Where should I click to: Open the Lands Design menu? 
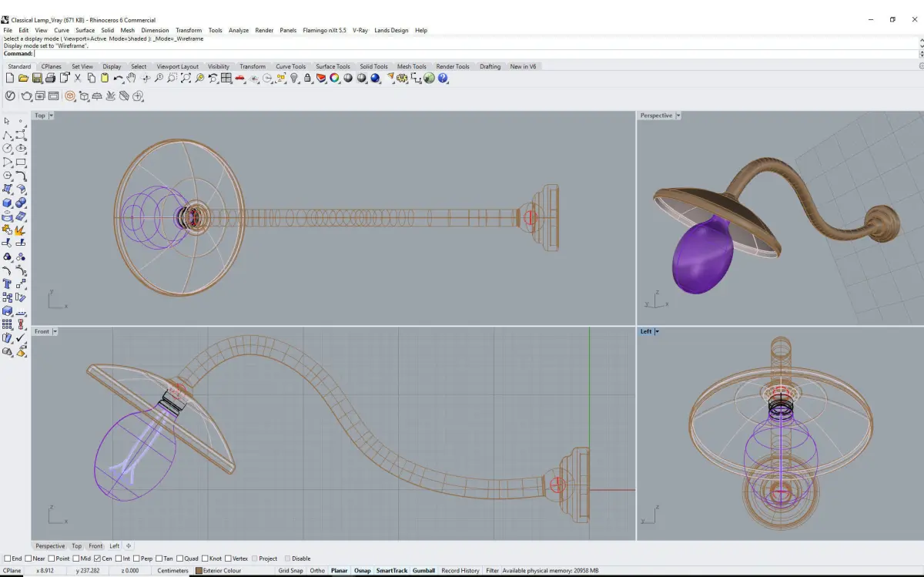(x=391, y=30)
